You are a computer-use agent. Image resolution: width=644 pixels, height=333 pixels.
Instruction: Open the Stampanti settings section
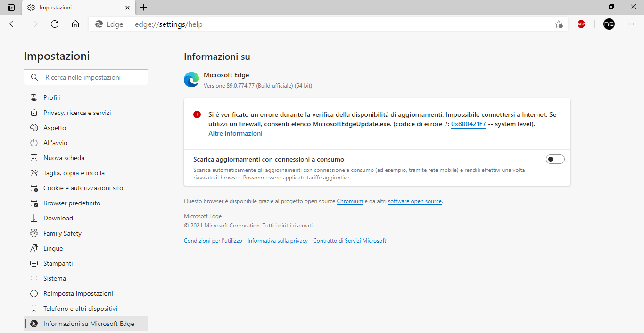click(x=86, y=263)
